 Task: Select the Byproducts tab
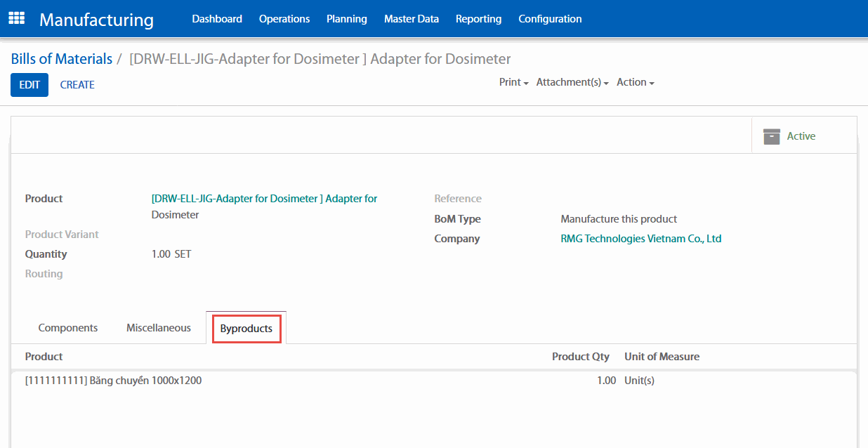[x=246, y=329]
